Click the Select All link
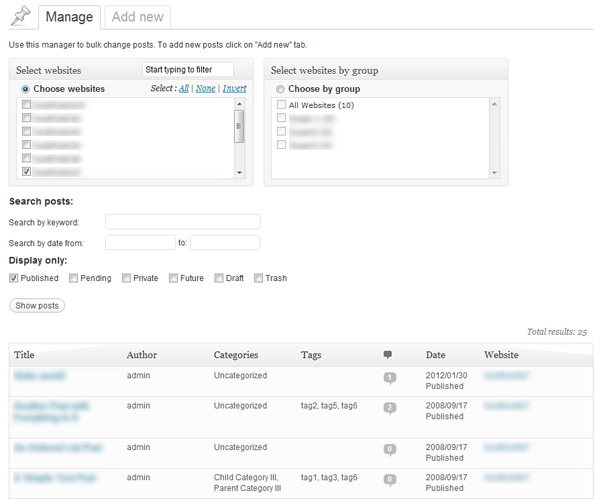Viewport: 600px width, 500px height. pos(184,89)
